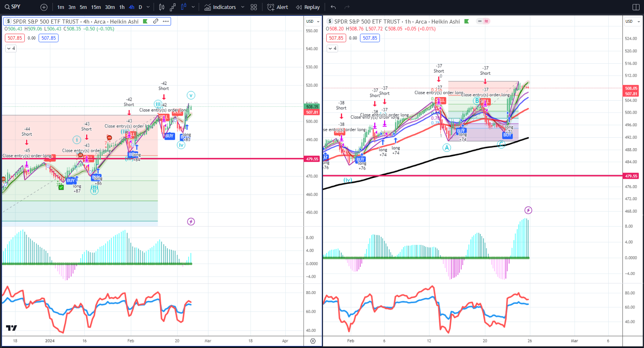This screenshot has height=348, width=644.
Task: Click red sell price 507.85 on 4h chart
Action: click(15, 38)
